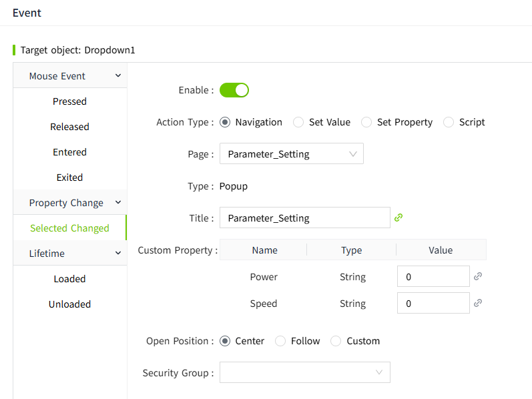
Task: Collapse the Property Change group
Action: pyautogui.click(x=118, y=203)
